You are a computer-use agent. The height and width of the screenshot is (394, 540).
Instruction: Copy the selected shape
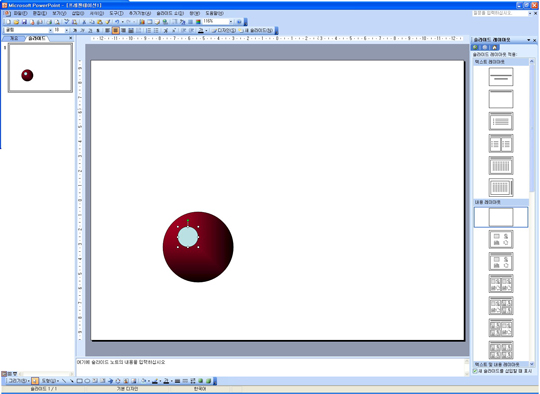tap(92, 22)
